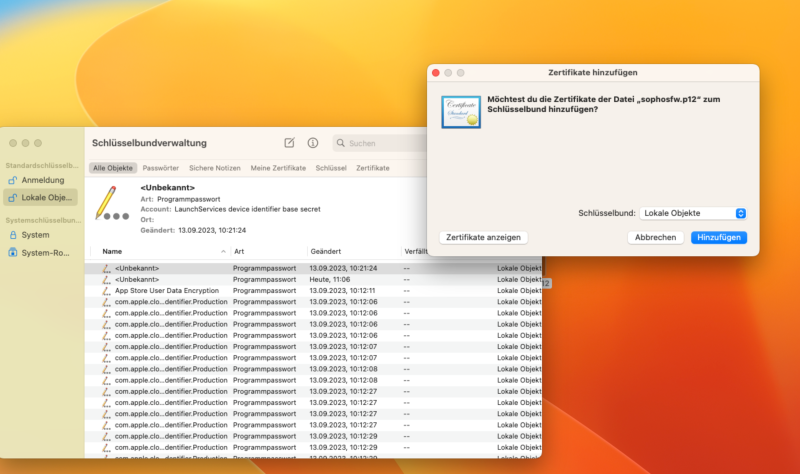Select the Lokale Obje... keychain in sidebar
800x474 pixels.
pos(40,197)
